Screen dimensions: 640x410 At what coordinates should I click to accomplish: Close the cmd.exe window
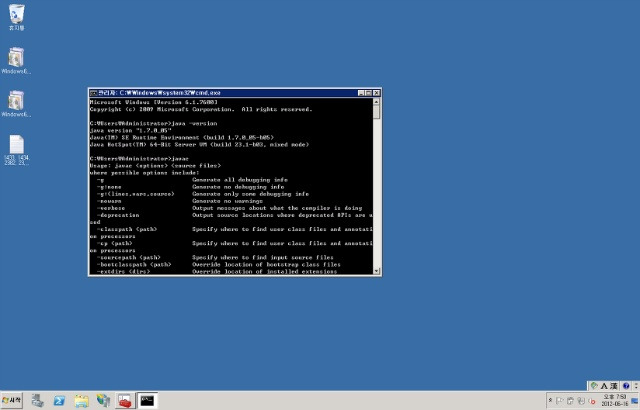point(376,93)
